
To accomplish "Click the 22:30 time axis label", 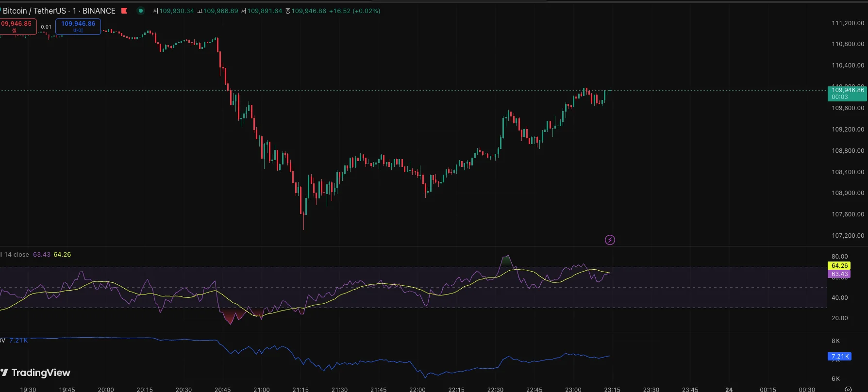I will [495, 390].
